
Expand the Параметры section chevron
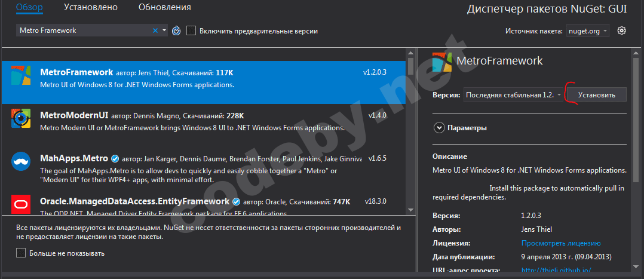tap(439, 128)
